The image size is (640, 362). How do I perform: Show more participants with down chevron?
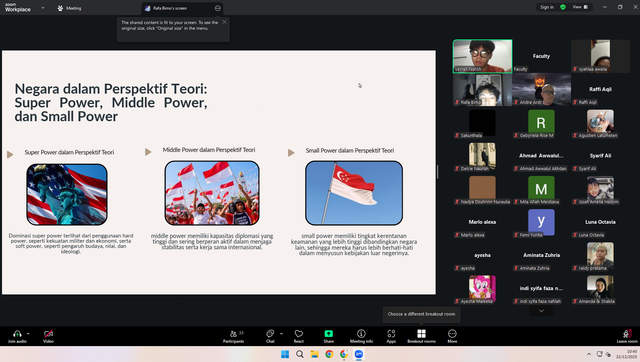pyautogui.click(x=541, y=311)
